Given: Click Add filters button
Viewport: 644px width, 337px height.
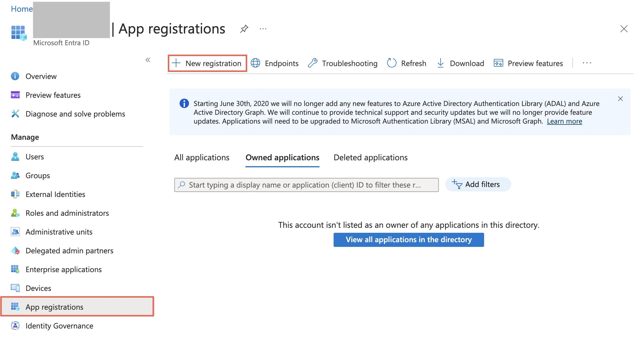Looking at the screenshot, I should click(478, 184).
